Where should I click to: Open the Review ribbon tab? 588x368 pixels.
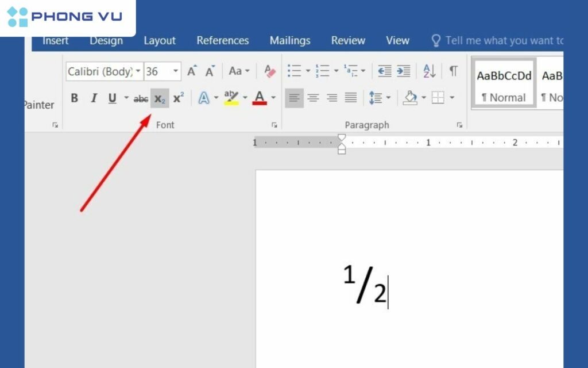point(348,40)
